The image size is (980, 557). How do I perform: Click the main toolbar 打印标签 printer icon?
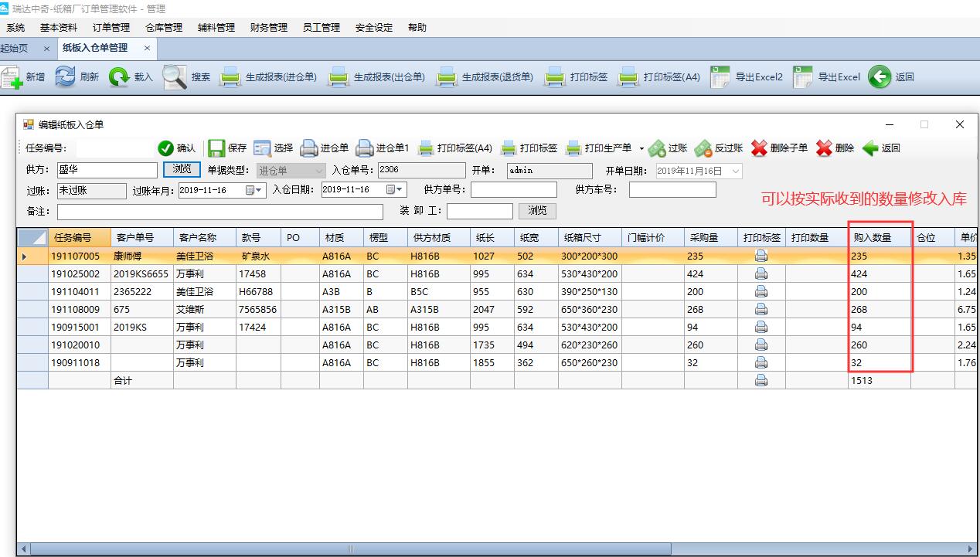point(555,77)
